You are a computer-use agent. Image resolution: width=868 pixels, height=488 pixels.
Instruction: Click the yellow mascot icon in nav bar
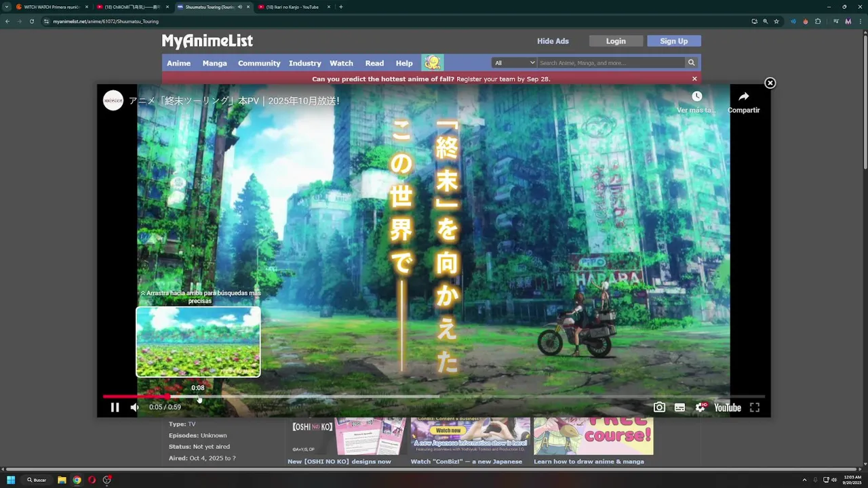point(433,62)
